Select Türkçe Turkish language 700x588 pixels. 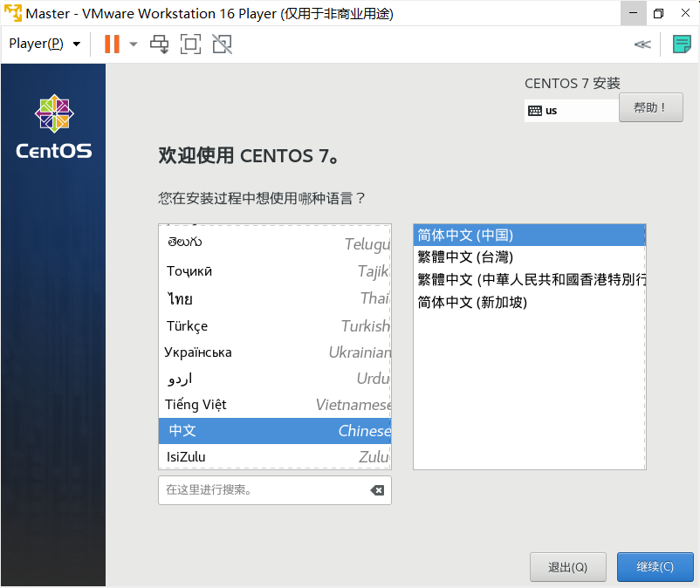275,326
